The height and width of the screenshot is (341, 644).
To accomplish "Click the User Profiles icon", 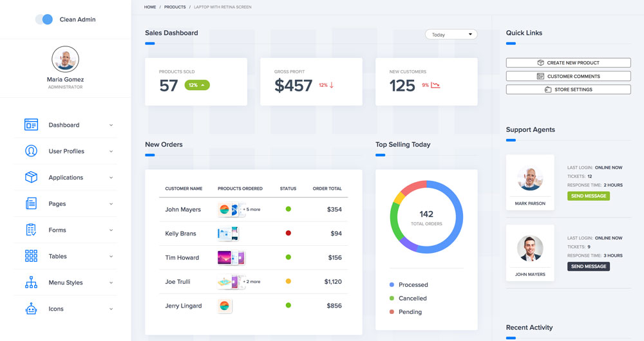I will pos(31,151).
